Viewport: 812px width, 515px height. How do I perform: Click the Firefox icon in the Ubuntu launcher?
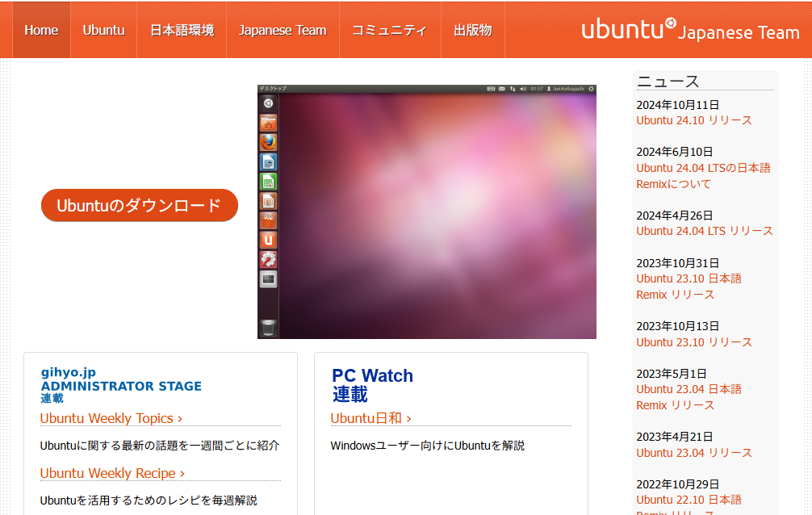coord(268,143)
